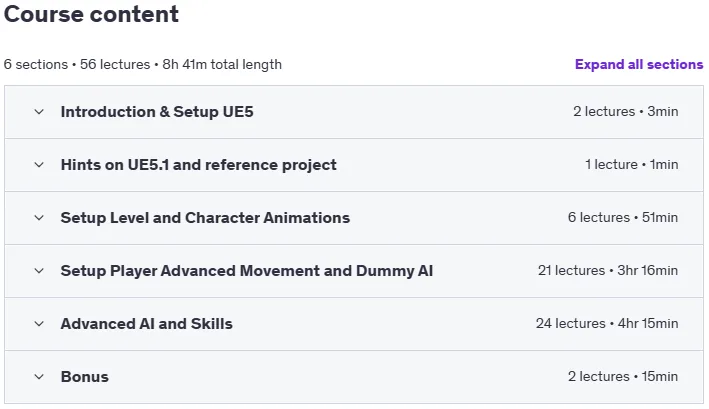Click the 1 lecture • 1min label

(631, 165)
